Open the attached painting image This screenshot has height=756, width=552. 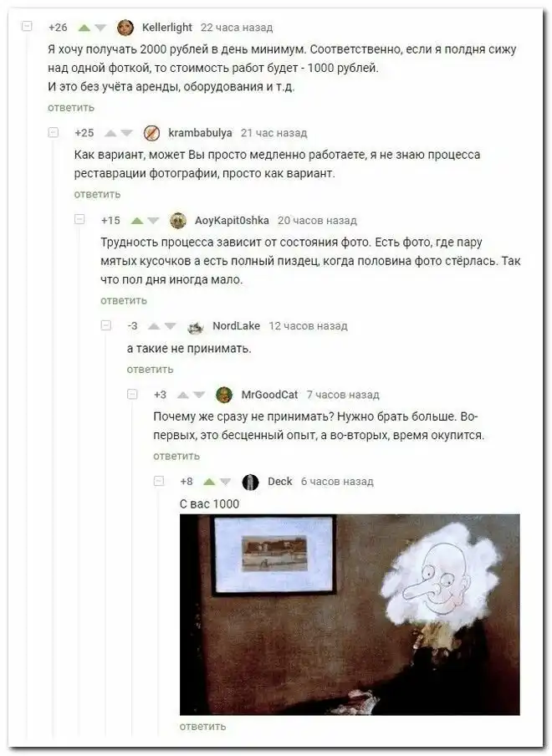click(350, 614)
